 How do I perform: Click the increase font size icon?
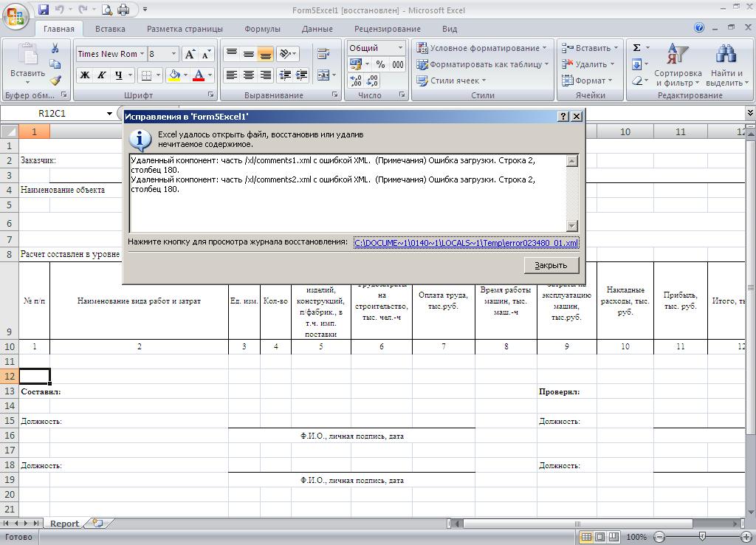click(x=190, y=54)
